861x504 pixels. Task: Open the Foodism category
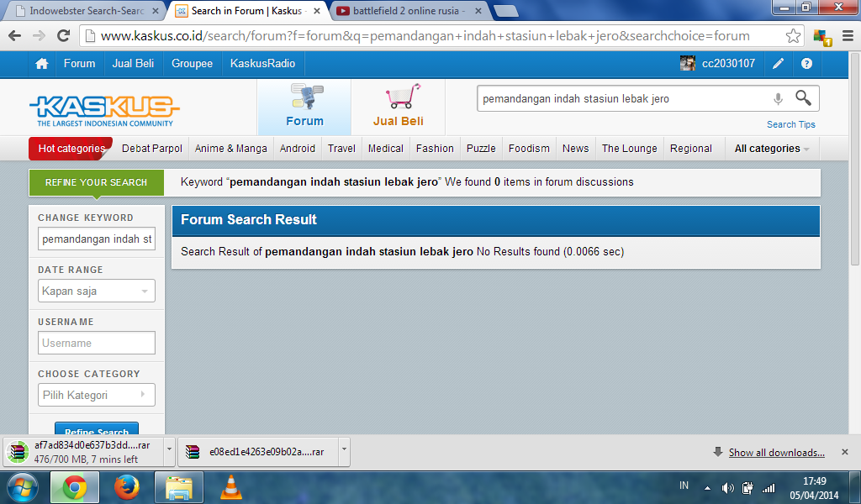coord(529,149)
